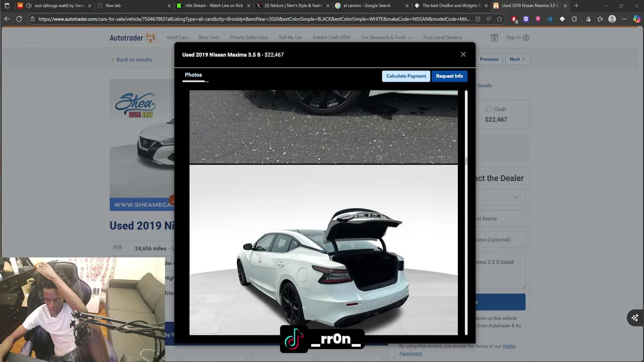
Task: Click the message box about the Maxima 3.5 S
Action: [x=500, y=271]
